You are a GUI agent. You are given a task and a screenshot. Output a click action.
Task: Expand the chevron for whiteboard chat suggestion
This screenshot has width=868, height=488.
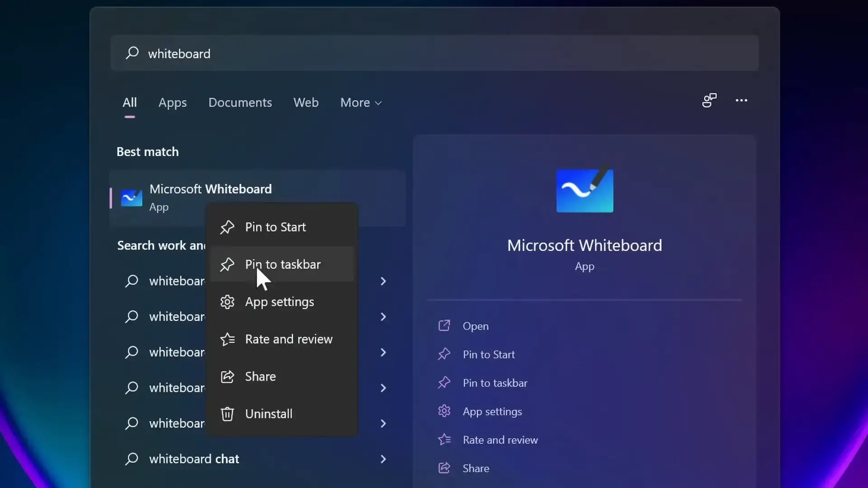coord(383,459)
